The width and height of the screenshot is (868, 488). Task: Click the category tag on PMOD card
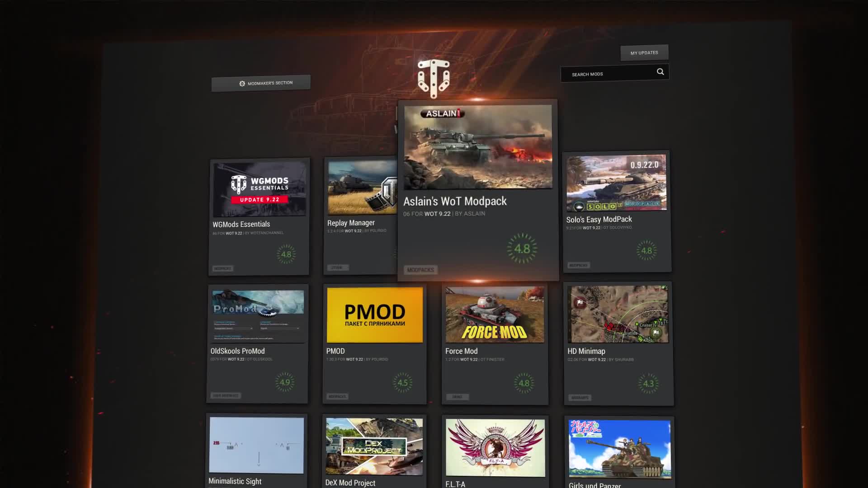337,396
